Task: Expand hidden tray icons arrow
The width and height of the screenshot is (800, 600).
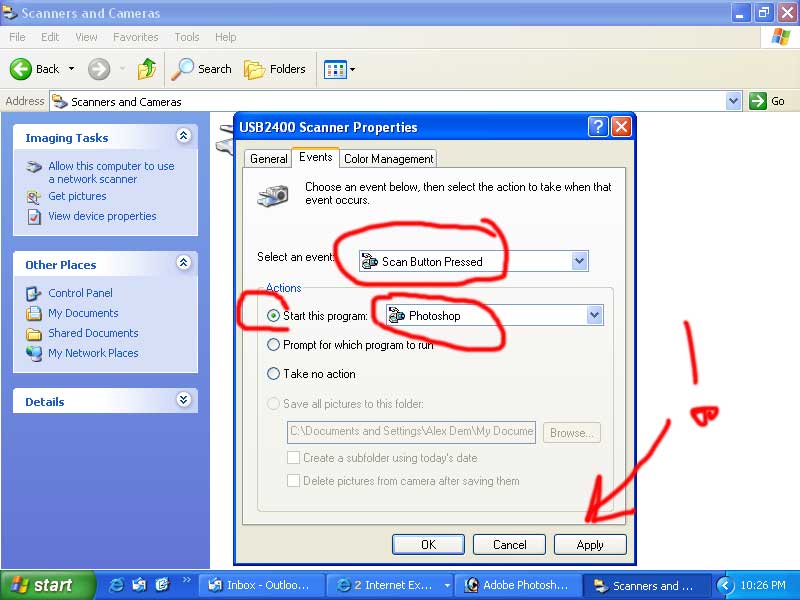Action: pos(724,585)
